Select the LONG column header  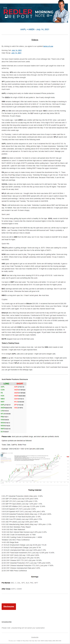coord(7,383)
